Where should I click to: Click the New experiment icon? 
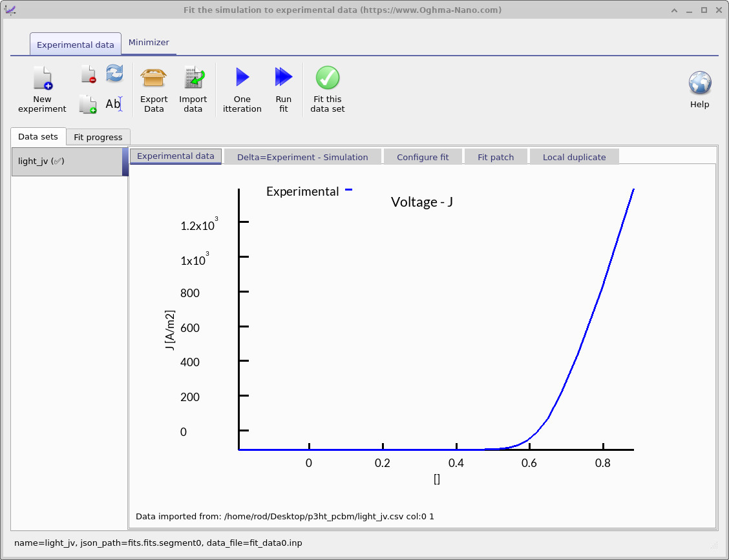pyautogui.click(x=41, y=84)
